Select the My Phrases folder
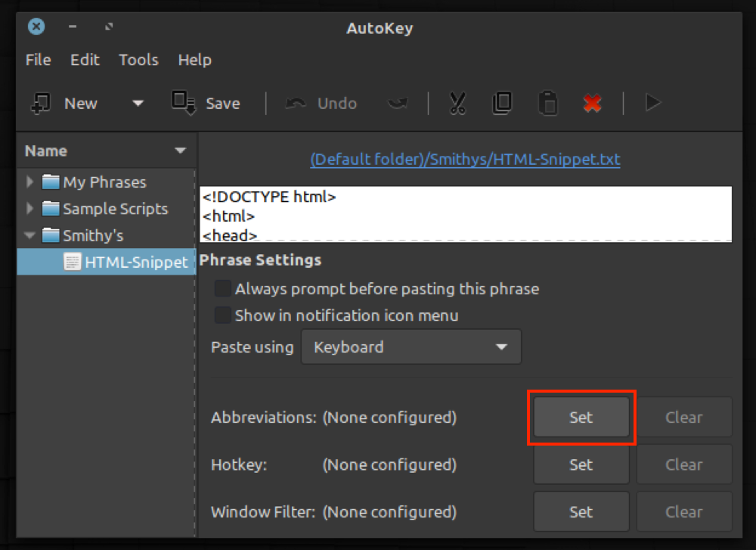756x550 pixels. click(104, 182)
